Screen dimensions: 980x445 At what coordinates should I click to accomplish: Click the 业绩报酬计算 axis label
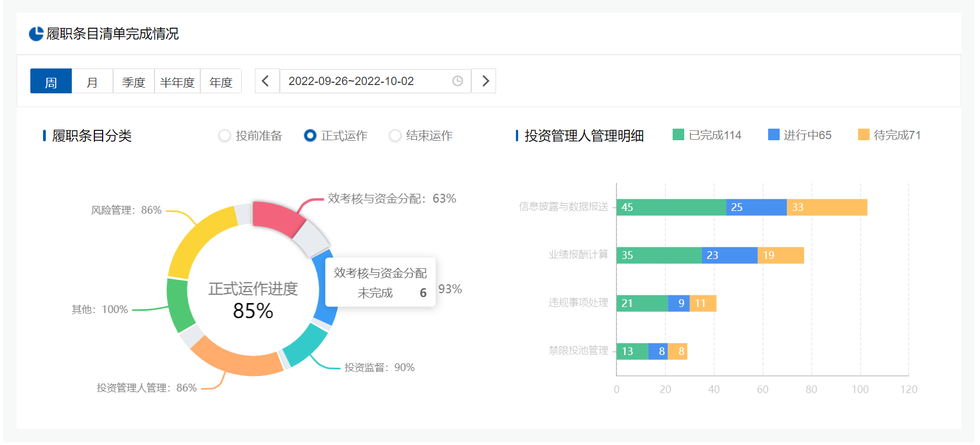(578, 255)
